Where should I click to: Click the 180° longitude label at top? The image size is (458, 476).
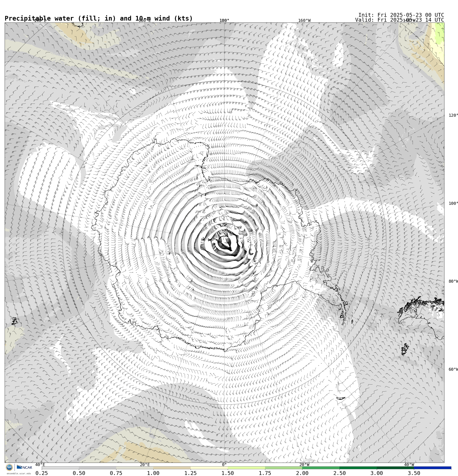pos(224,21)
